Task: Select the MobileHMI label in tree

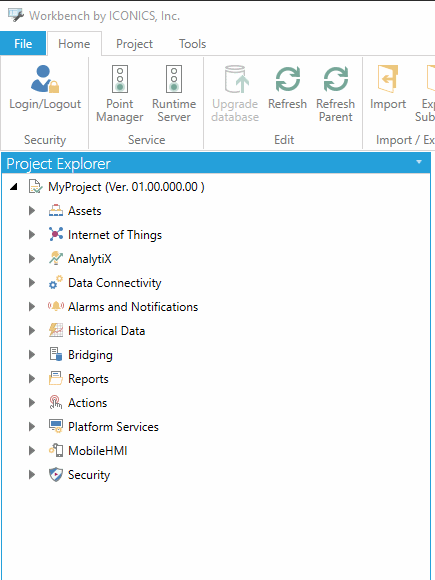Action: point(98,451)
